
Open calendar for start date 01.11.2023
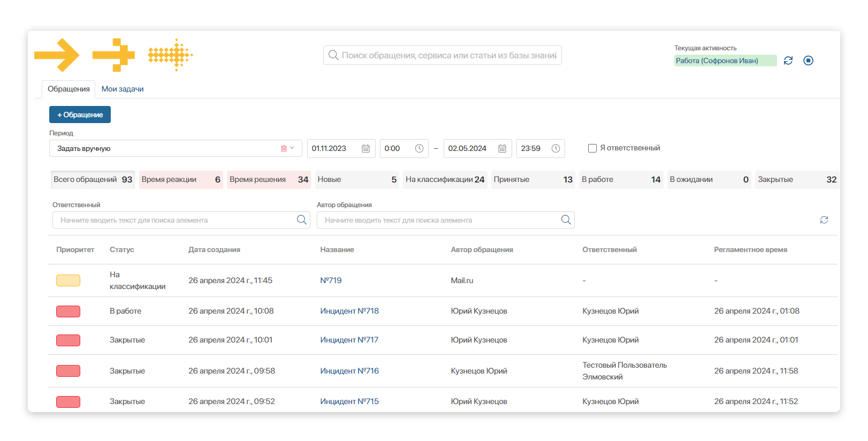point(366,148)
